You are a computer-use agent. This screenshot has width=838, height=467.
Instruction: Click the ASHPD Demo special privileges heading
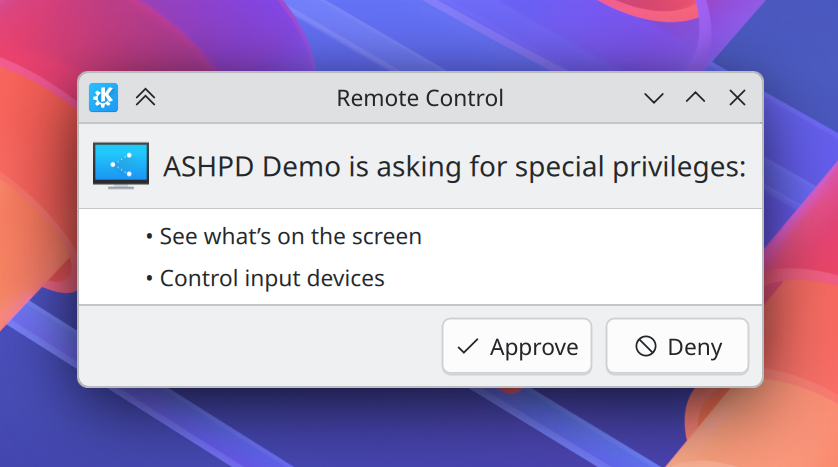click(x=454, y=166)
